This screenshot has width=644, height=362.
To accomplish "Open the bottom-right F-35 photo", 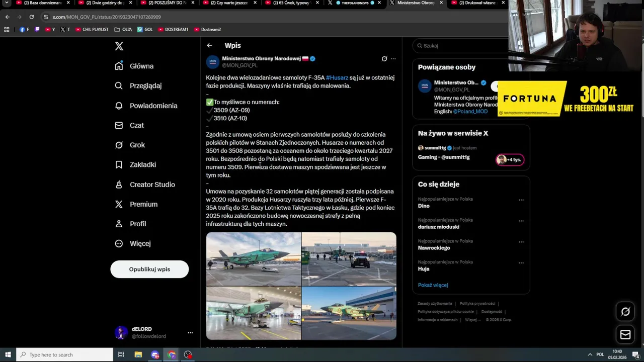I will coord(349,313).
